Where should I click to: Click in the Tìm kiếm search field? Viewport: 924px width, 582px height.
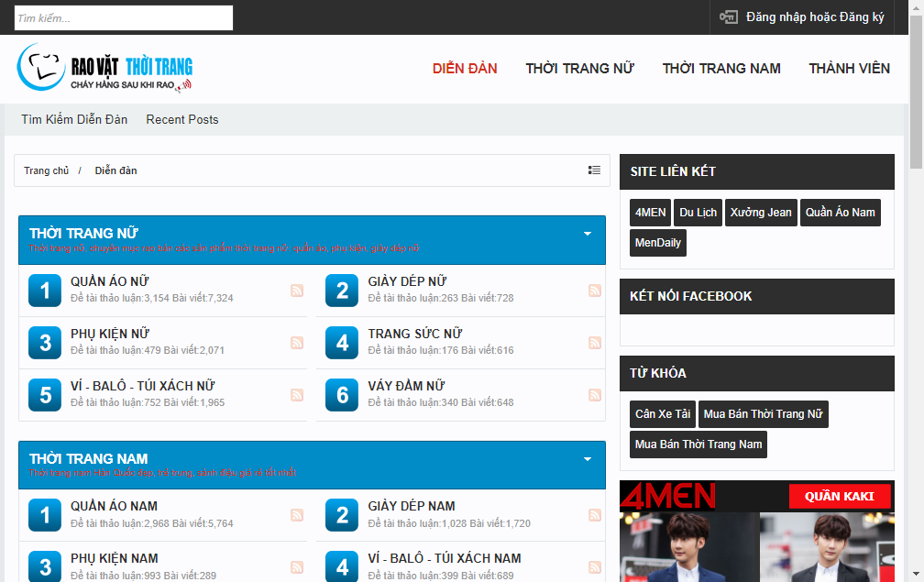(x=124, y=17)
